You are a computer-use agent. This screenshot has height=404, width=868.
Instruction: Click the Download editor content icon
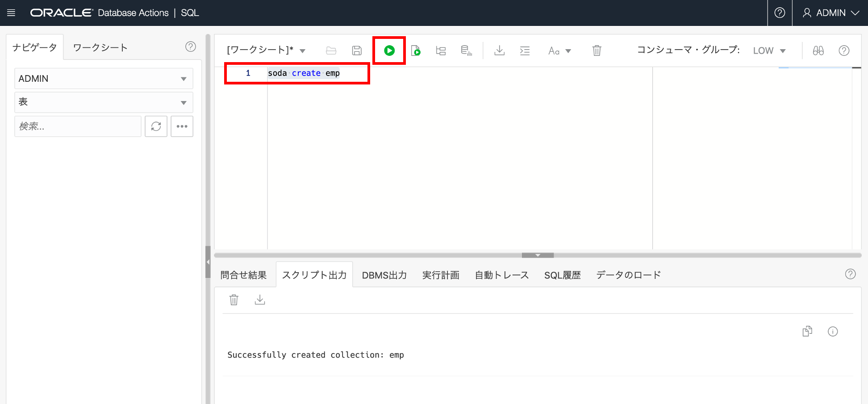[499, 50]
